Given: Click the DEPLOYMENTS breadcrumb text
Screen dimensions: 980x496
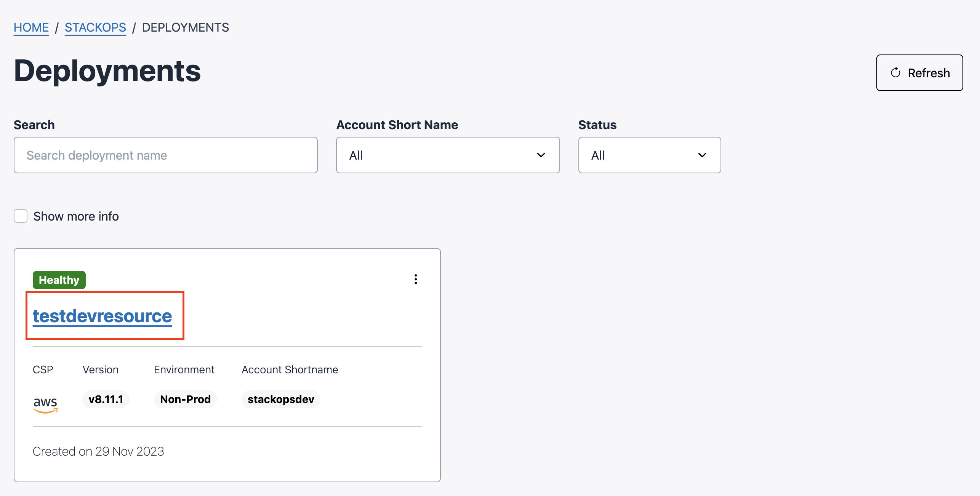Looking at the screenshot, I should click(x=185, y=27).
